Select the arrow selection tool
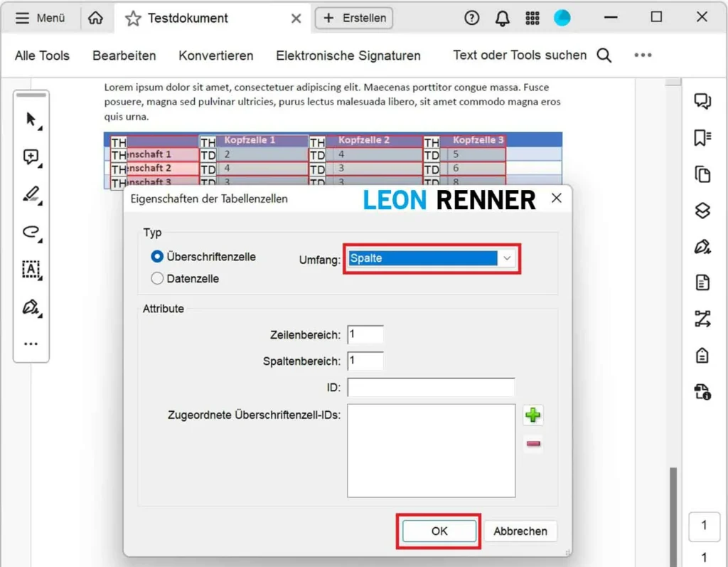728x567 pixels. coord(31,120)
